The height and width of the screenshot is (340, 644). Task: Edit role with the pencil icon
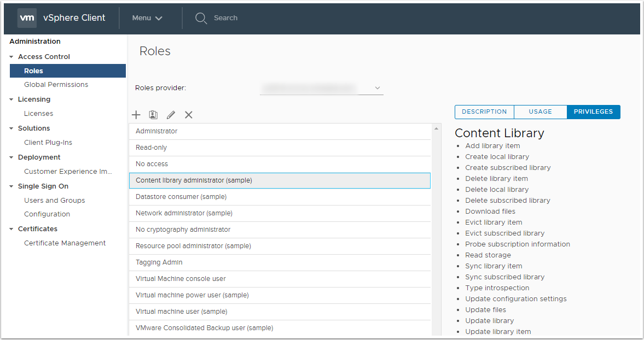(x=171, y=115)
